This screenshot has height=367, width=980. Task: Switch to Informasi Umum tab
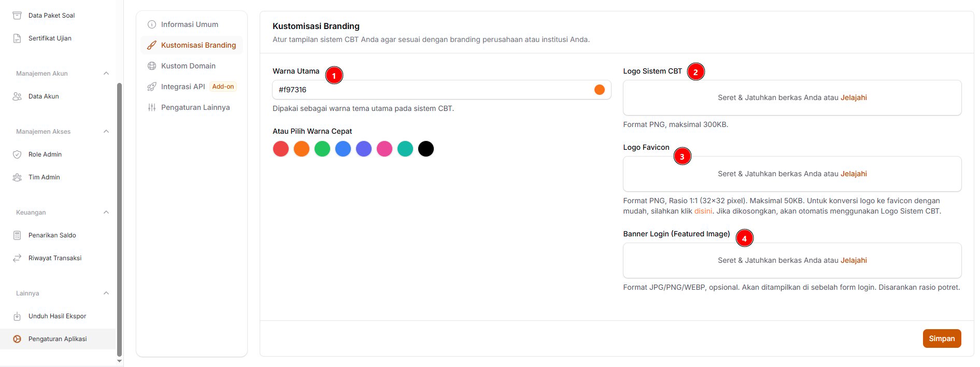[x=191, y=24]
